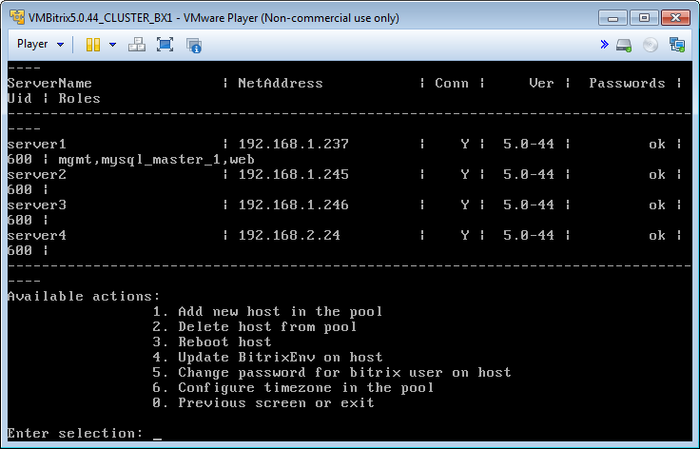Click the Roles column header
The height and width of the screenshot is (449, 700).
click(79, 99)
